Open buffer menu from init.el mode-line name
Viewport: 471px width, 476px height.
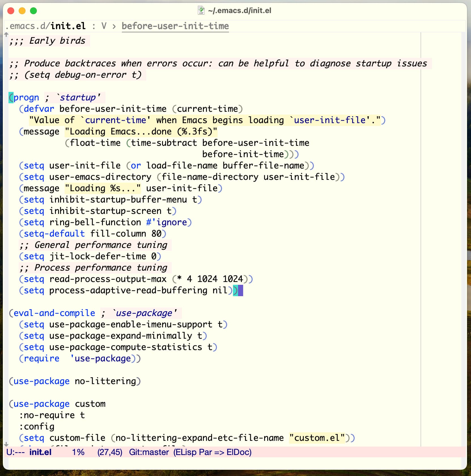click(40, 452)
